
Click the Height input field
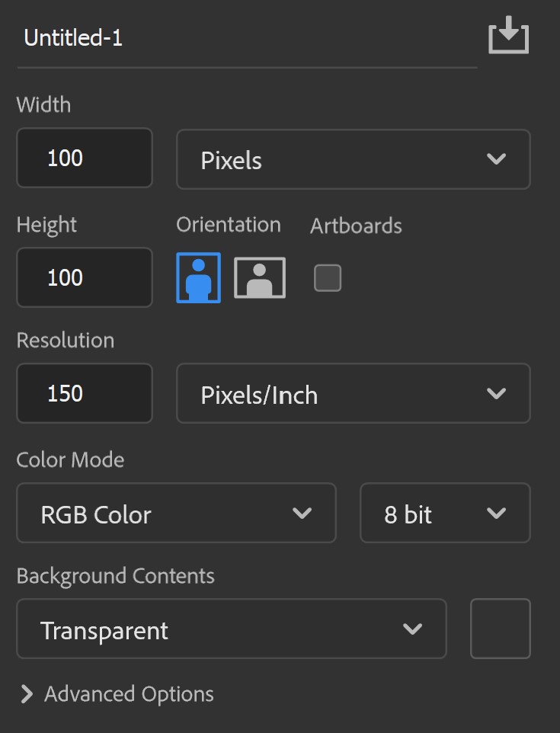[x=85, y=277]
